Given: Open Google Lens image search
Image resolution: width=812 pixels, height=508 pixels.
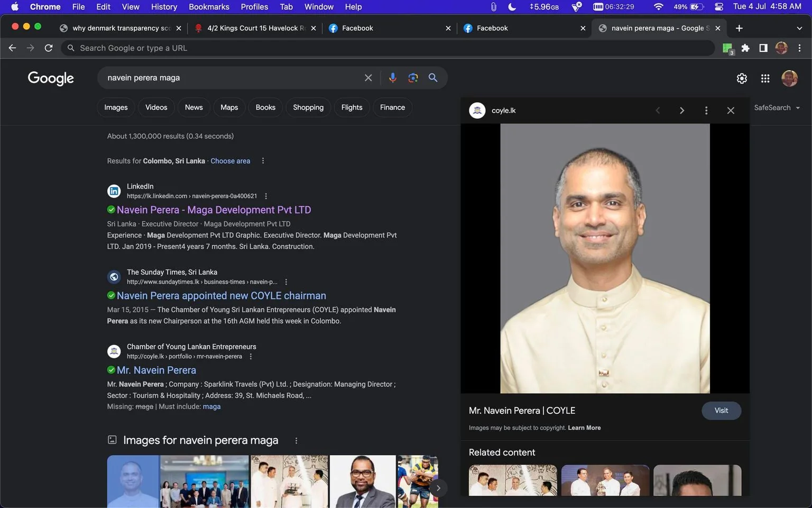Looking at the screenshot, I should 413,78.
